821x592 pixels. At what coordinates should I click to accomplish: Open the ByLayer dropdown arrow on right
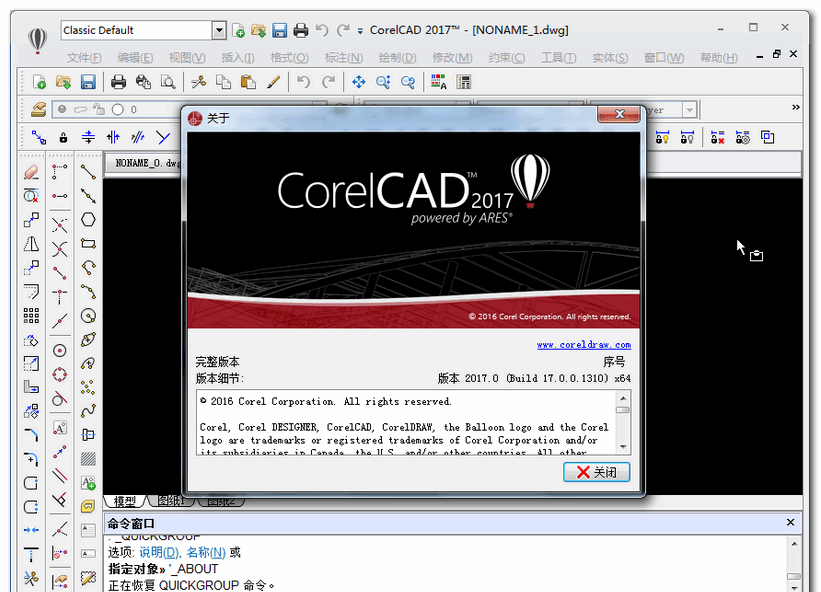pyautogui.click(x=690, y=110)
